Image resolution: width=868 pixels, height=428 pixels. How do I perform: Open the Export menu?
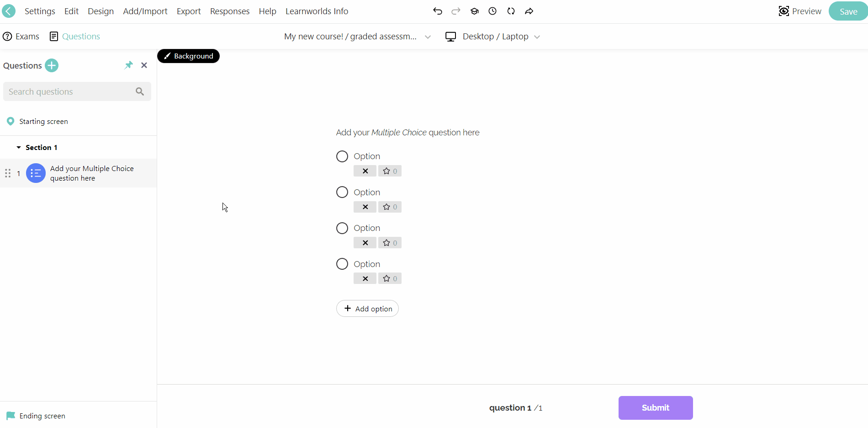coord(189,11)
